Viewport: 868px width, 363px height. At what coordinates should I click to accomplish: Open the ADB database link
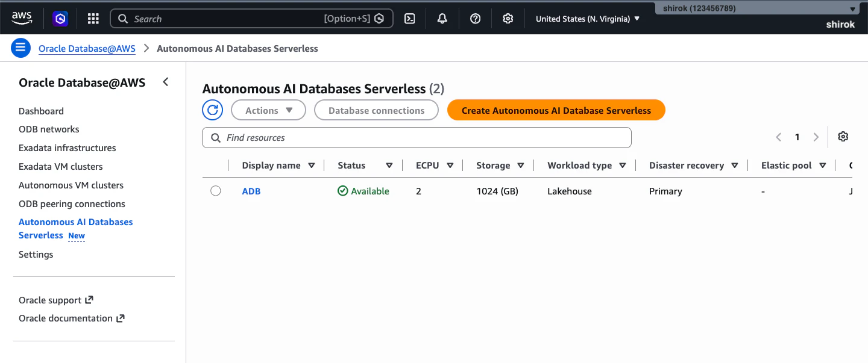coord(251,191)
